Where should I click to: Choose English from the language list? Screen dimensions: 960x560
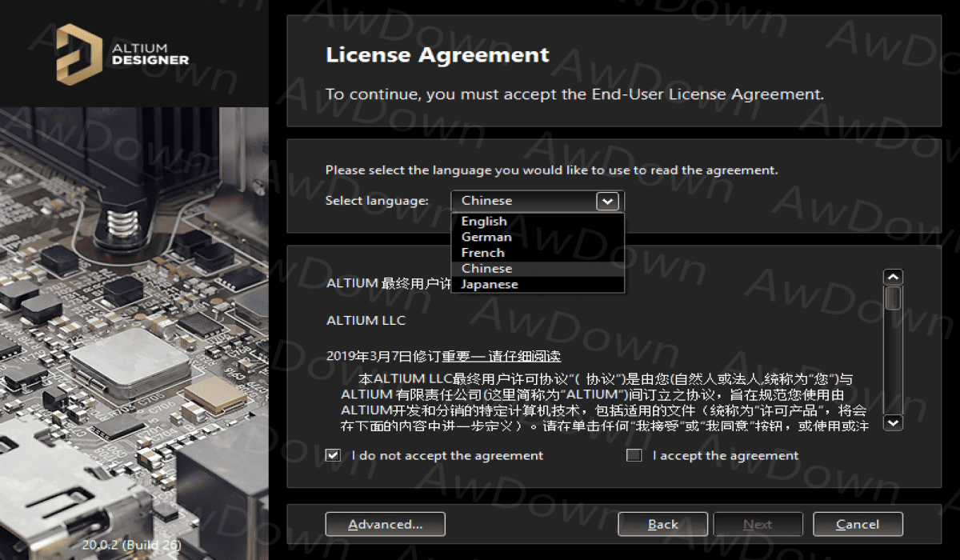point(484,222)
